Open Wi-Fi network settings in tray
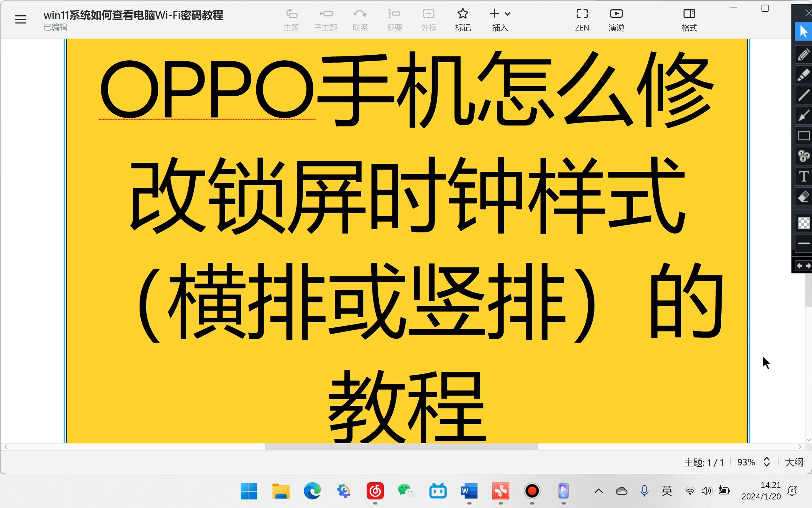This screenshot has height=508, width=812. [690, 491]
